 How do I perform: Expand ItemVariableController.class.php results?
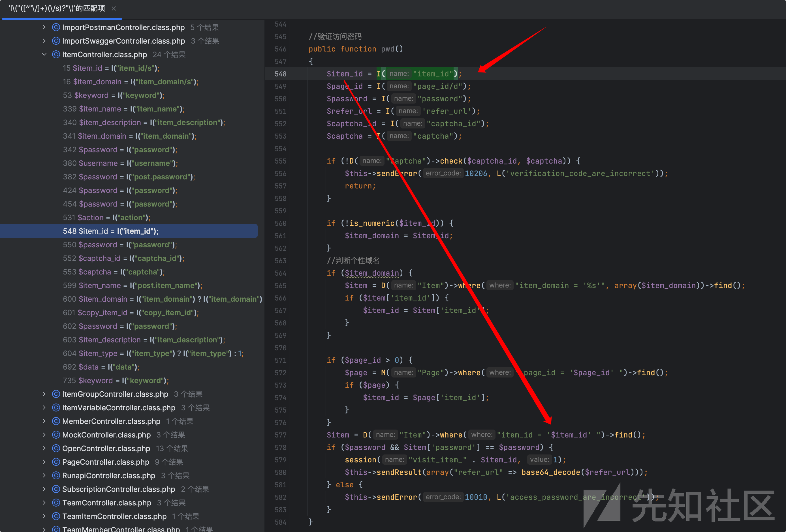pos(44,407)
